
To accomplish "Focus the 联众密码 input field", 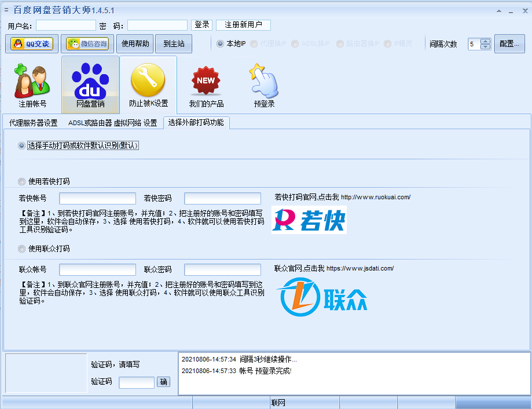I will pos(222,269).
